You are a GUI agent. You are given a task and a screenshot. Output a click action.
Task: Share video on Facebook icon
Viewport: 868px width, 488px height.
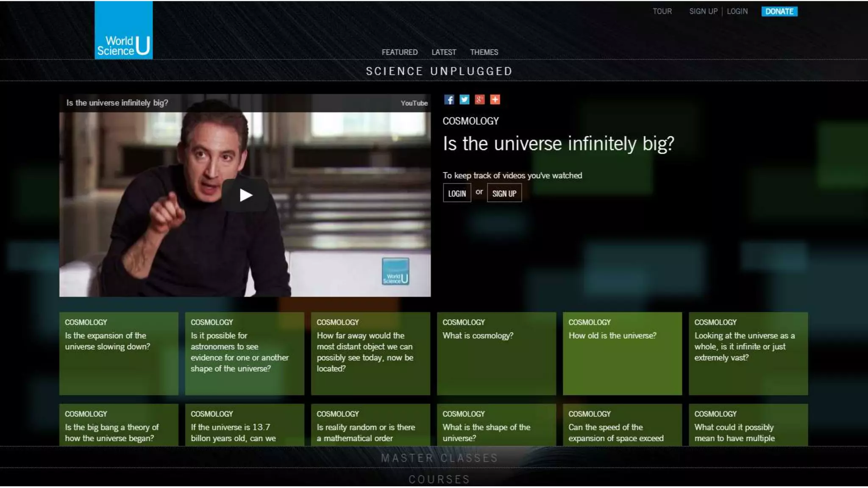[449, 100]
